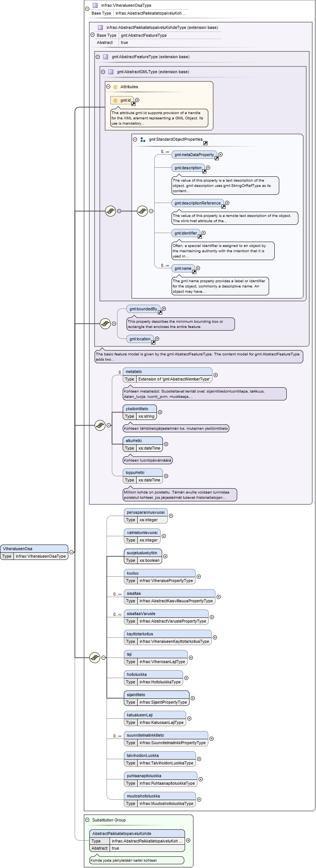Viewport: 316px width, 868px height.
Task: Follow reference arrow on gml:name
Action: [194, 272]
